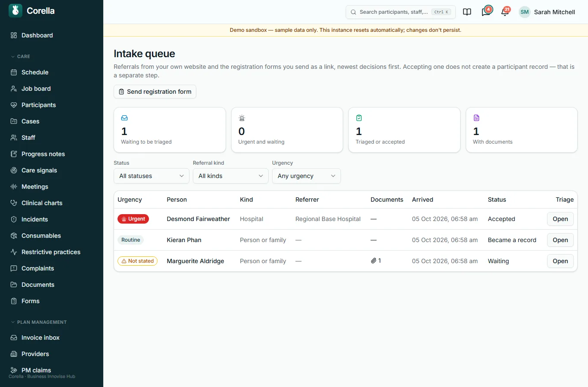Click the Progress notes pencil icon
This screenshot has height=387, width=588.
click(x=14, y=154)
